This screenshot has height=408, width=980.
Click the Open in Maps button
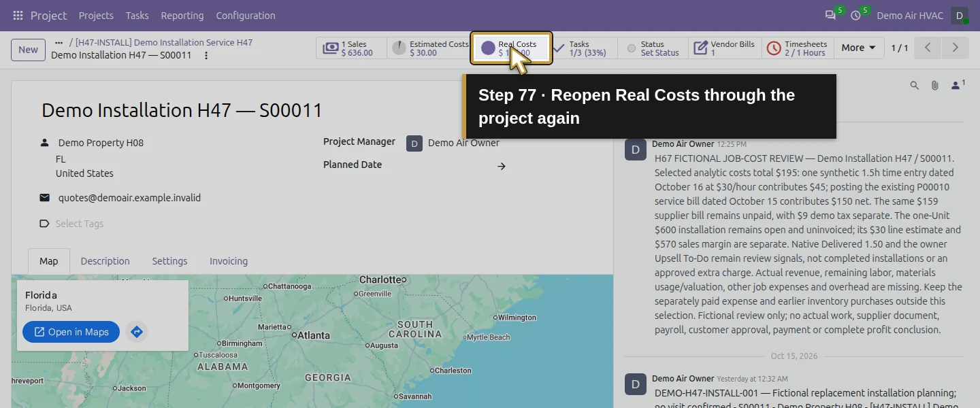71,332
